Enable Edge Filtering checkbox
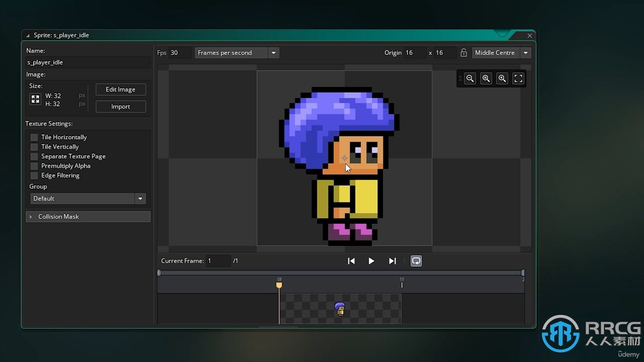The width and height of the screenshot is (644, 362). coord(34,175)
